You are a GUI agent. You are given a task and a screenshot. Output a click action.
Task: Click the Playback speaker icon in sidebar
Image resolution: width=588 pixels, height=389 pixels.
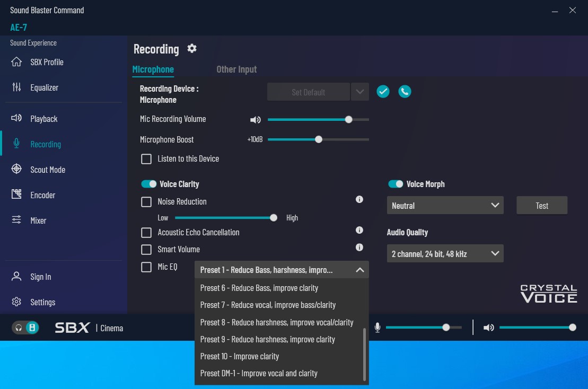click(x=16, y=118)
